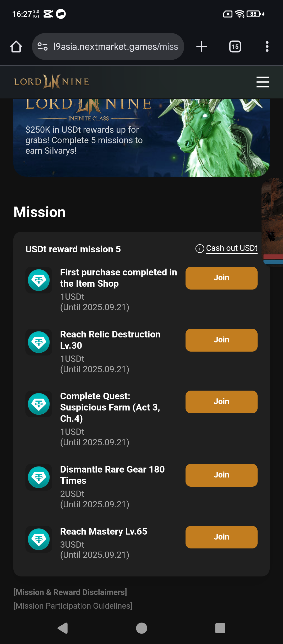The width and height of the screenshot is (283, 644).
Task: Click the site permissions icon in address bar
Action: [x=42, y=46]
